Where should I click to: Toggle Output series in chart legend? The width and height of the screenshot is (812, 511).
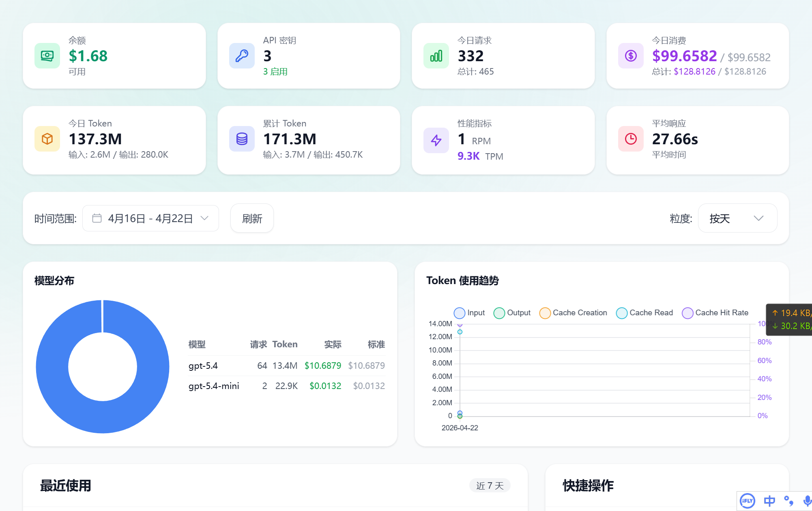pos(512,313)
